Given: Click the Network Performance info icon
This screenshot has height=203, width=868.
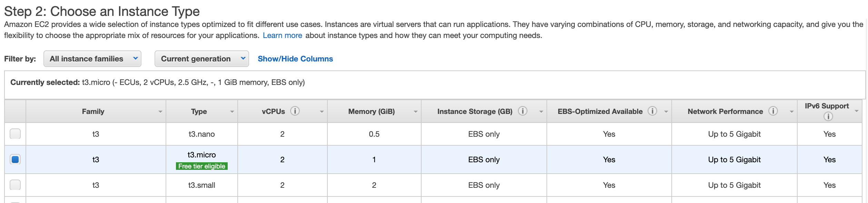Looking at the screenshot, I should (773, 111).
